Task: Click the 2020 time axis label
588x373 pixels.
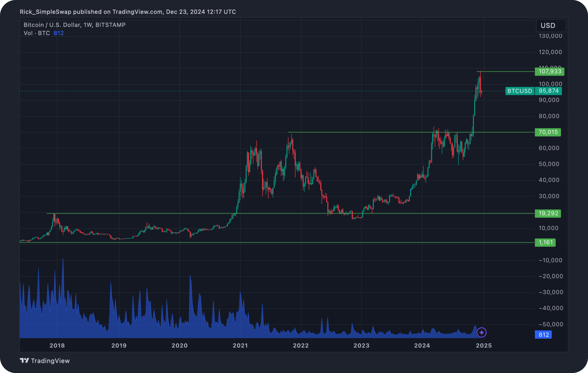Action: click(x=180, y=346)
